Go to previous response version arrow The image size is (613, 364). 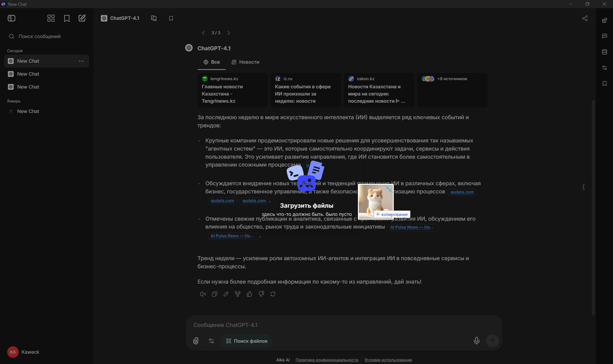[x=203, y=33]
